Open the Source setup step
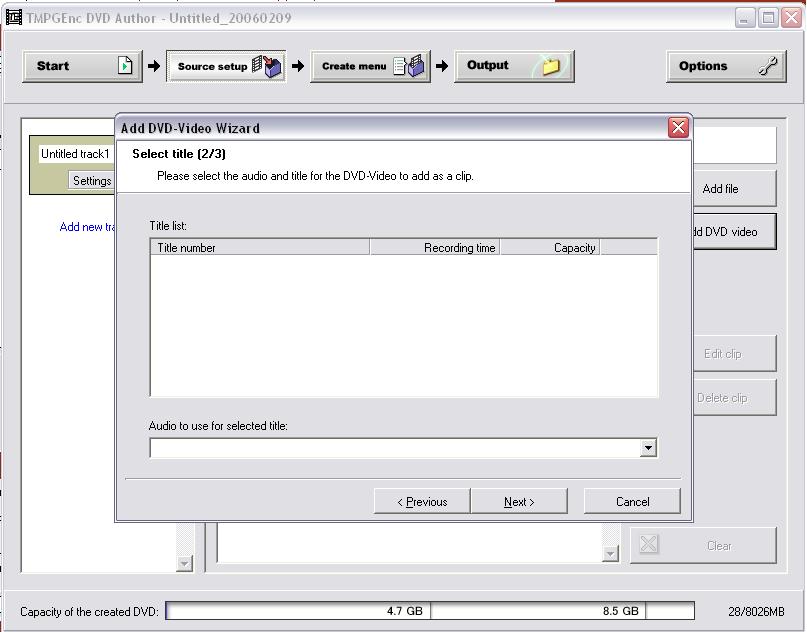Image resolution: width=807 pixels, height=632 pixels. coord(226,66)
